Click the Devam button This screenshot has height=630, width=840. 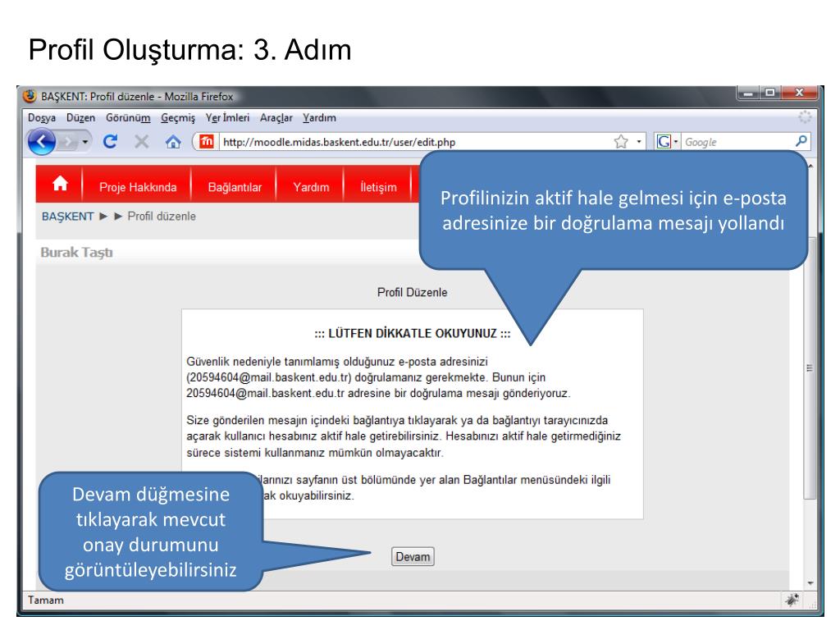pos(413,557)
